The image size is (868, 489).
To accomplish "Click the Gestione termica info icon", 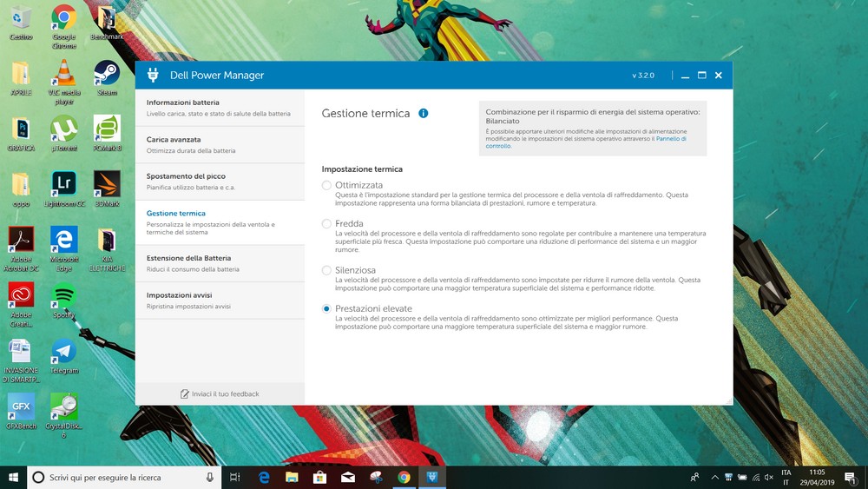I will coord(424,113).
